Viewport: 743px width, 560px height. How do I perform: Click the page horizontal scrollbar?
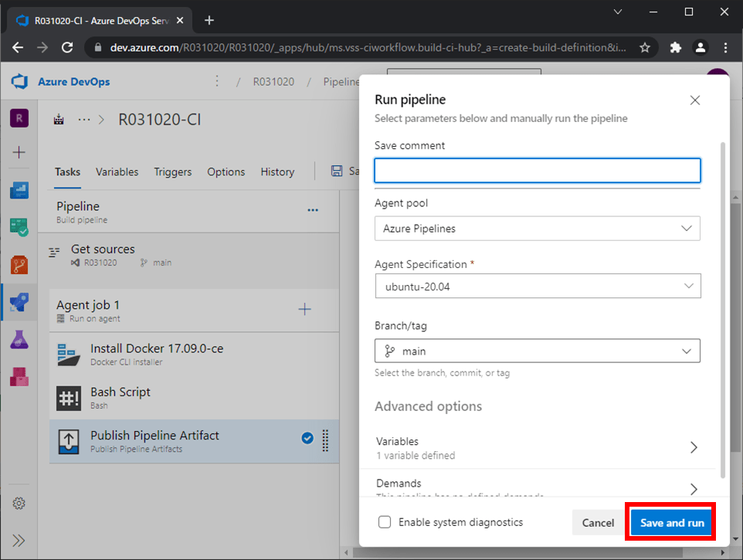click(x=517, y=552)
